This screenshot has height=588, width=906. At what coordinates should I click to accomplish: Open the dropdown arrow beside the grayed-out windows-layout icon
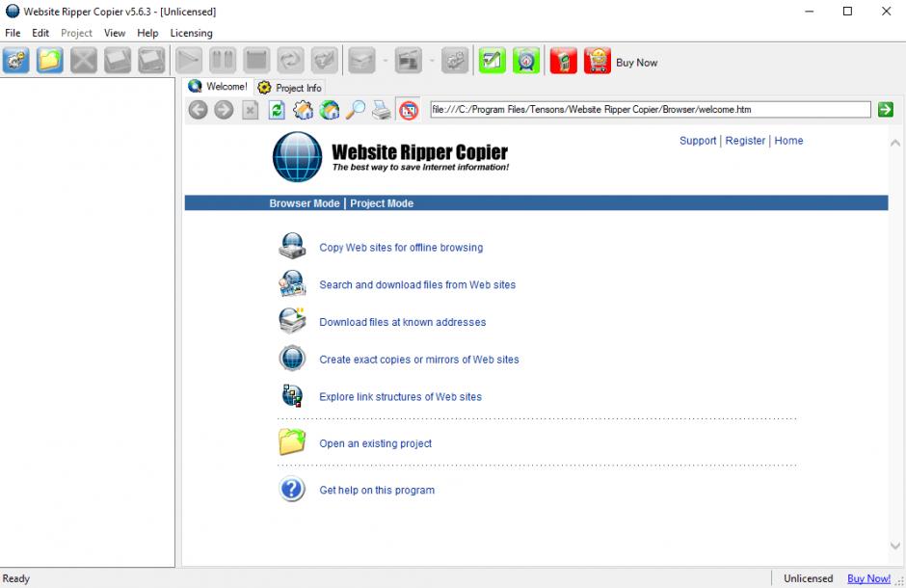coord(432,61)
